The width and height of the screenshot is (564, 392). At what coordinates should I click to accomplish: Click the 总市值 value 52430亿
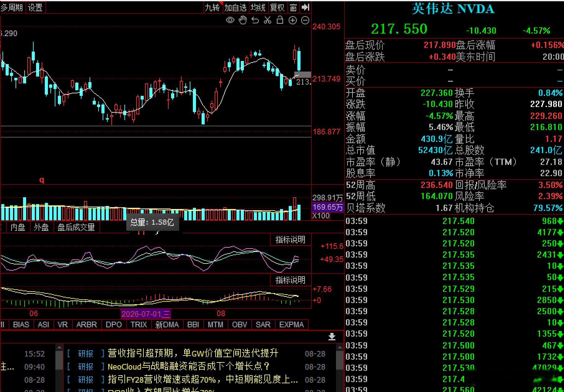[x=435, y=150]
